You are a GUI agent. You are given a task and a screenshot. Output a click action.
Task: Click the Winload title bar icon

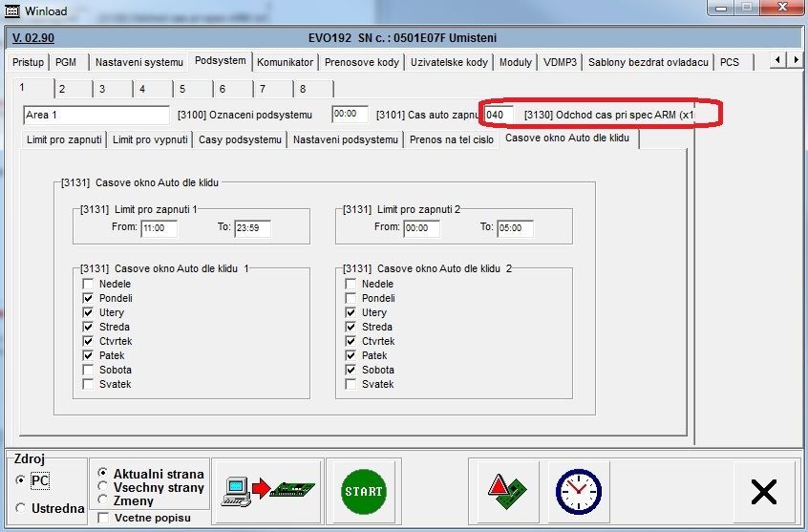pos(11,11)
